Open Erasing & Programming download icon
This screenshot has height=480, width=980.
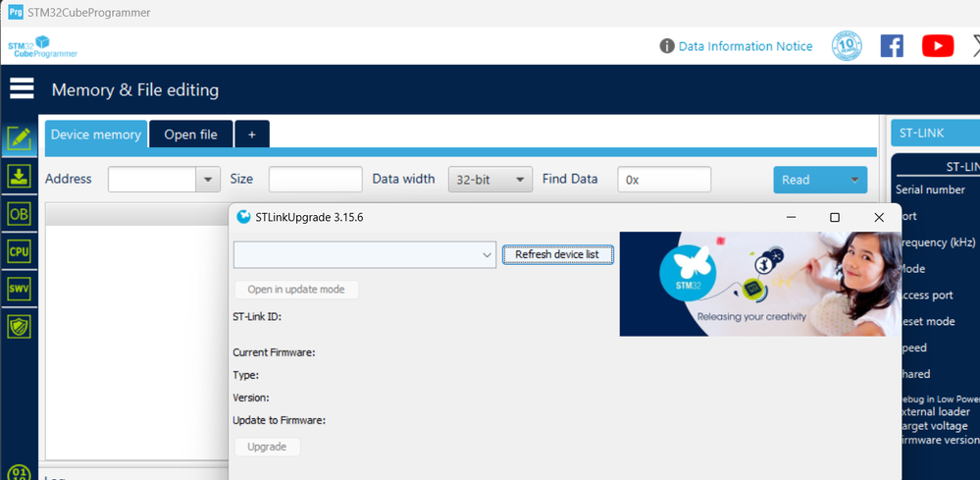coord(20,177)
